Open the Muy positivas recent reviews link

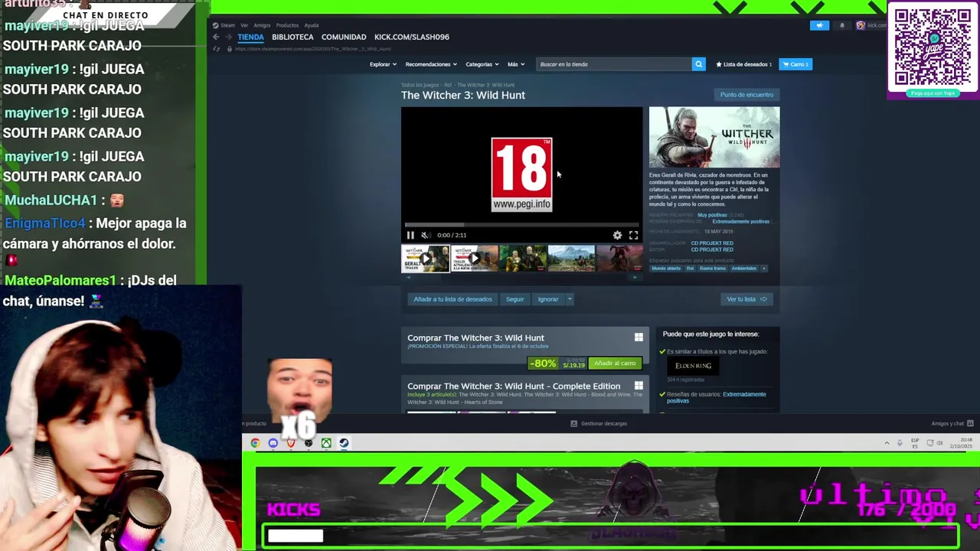click(x=712, y=215)
